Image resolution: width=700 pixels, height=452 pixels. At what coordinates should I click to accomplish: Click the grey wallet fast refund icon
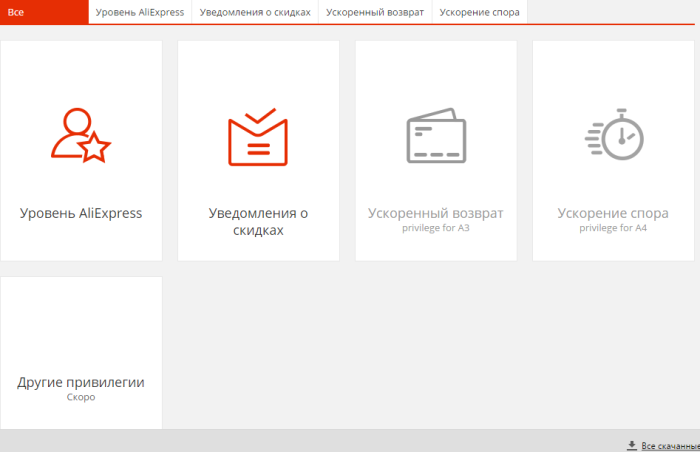(x=436, y=135)
